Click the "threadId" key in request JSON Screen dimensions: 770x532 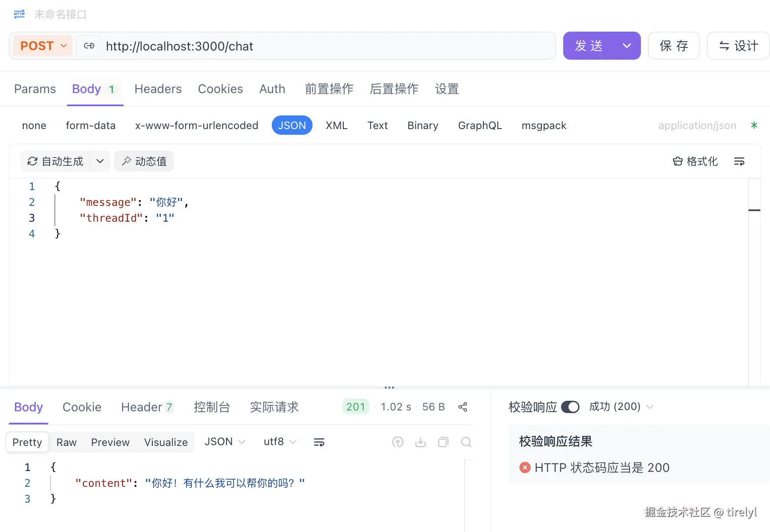pyautogui.click(x=111, y=218)
